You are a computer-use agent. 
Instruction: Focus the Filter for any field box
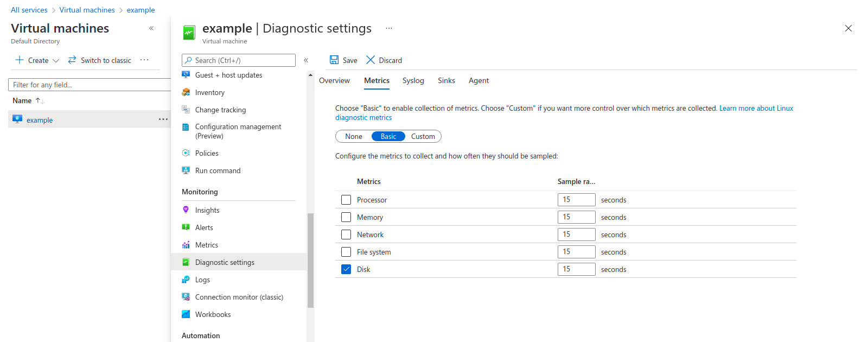coord(90,85)
